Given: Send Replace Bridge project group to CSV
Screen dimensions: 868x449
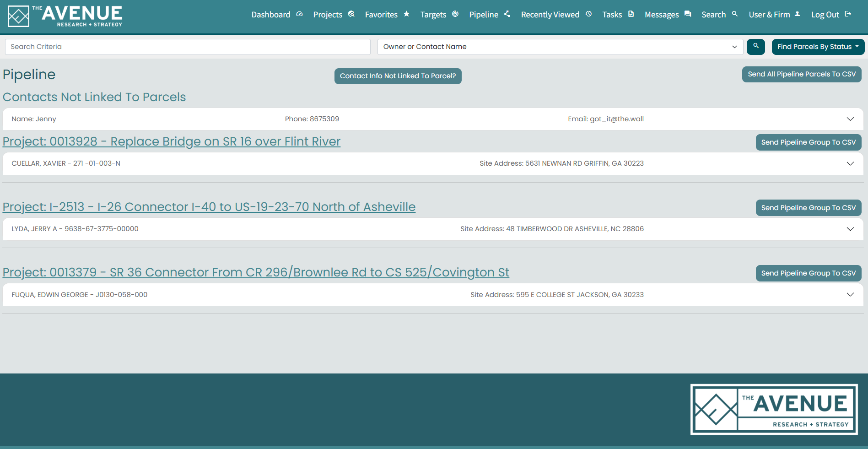Looking at the screenshot, I should tap(809, 142).
